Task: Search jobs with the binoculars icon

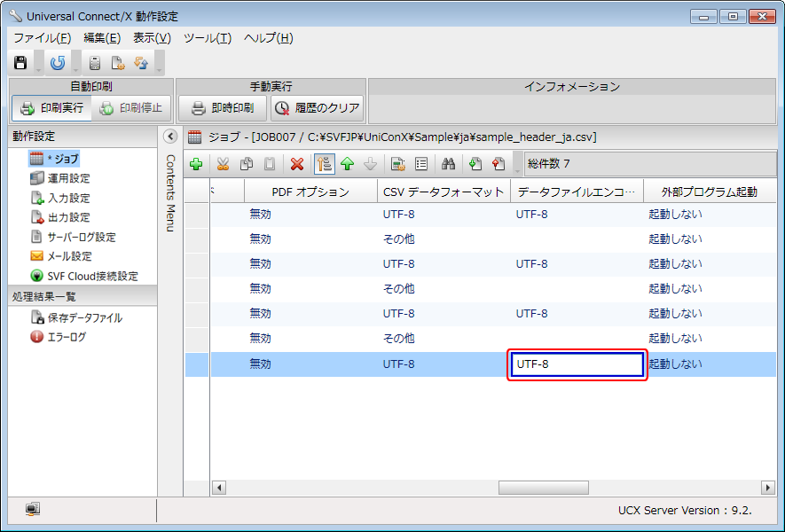Action: [448, 164]
